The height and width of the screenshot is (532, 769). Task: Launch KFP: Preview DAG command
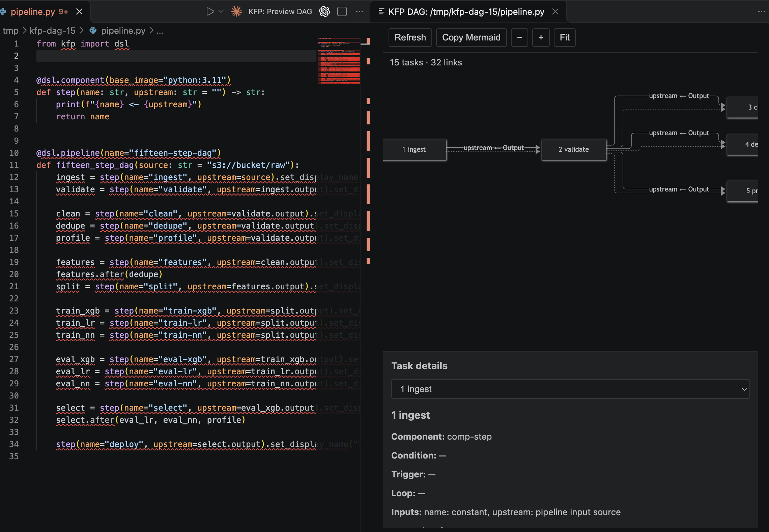[x=280, y=12]
